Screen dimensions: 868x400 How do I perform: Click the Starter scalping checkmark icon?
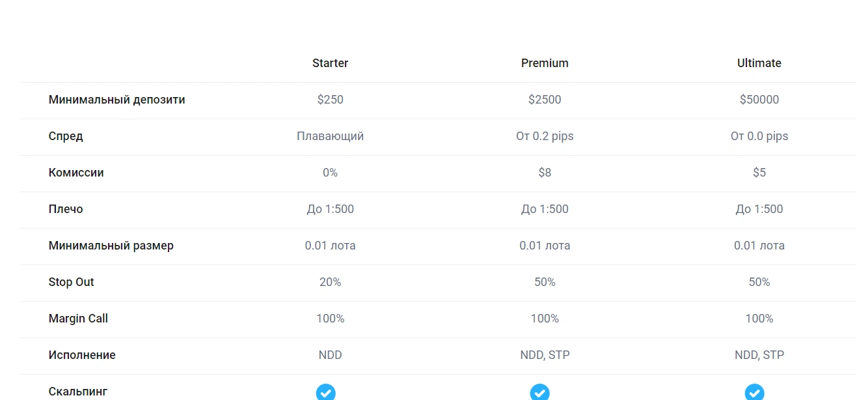326,392
